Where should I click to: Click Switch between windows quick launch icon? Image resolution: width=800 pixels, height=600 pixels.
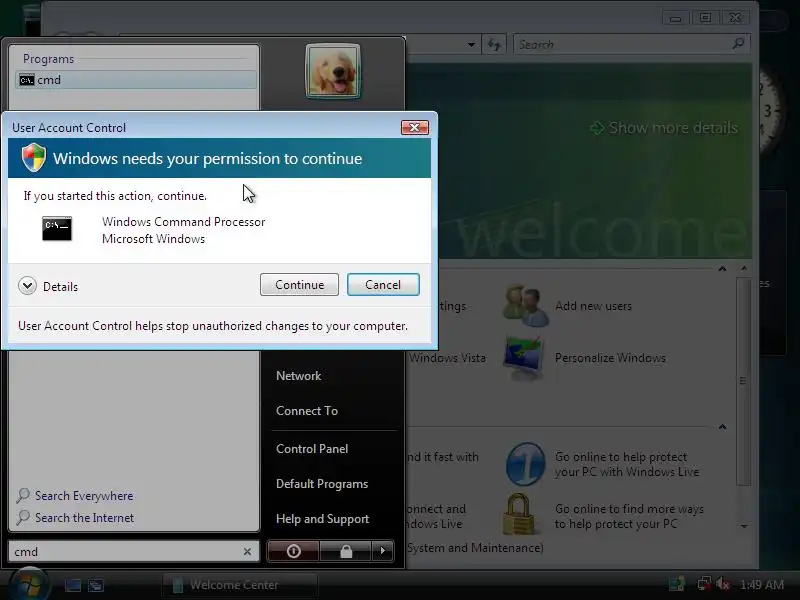[x=96, y=585]
